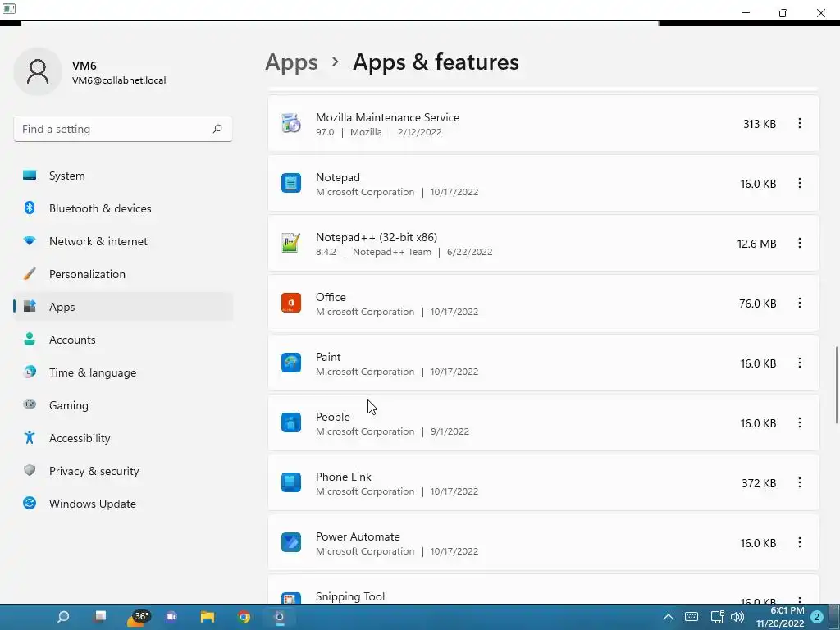The height and width of the screenshot is (630, 840).
Task: Open the three-dot menu for Power Automate
Action: [x=799, y=543]
